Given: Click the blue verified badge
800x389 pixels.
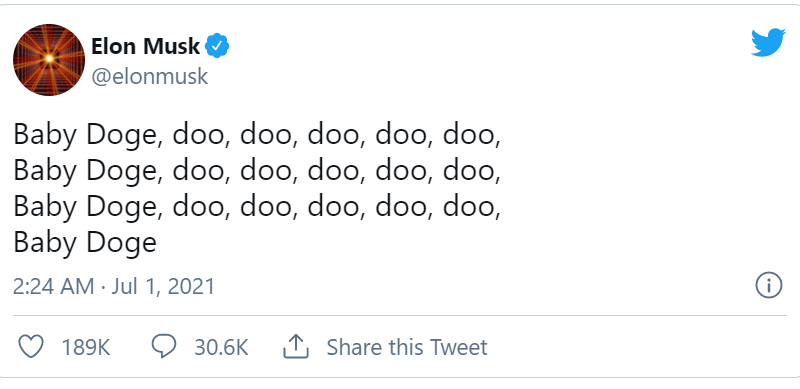Looking at the screenshot, I should [x=217, y=46].
